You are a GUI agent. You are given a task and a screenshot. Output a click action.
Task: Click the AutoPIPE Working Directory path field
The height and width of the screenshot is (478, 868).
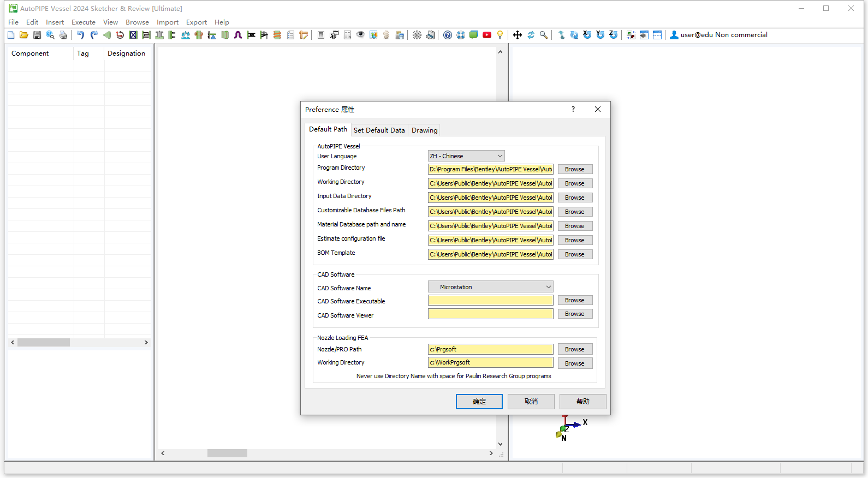pos(491,183)
